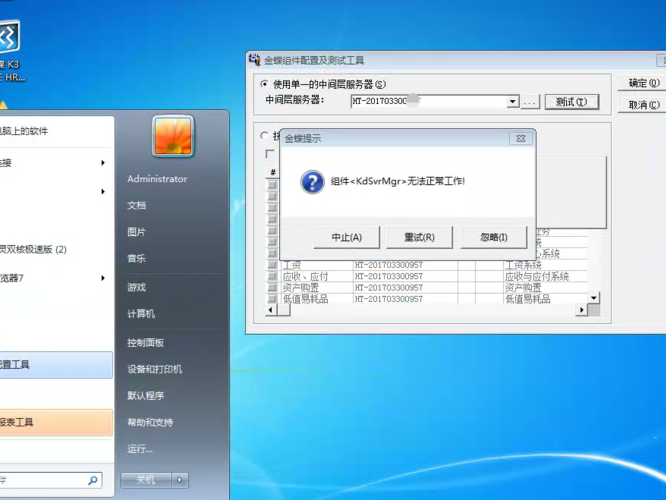Image resolution: width=666 pixels, height=500 pixels.
Task: Open 设备和打印机 in the Start menu
Action: click(155, 369)
